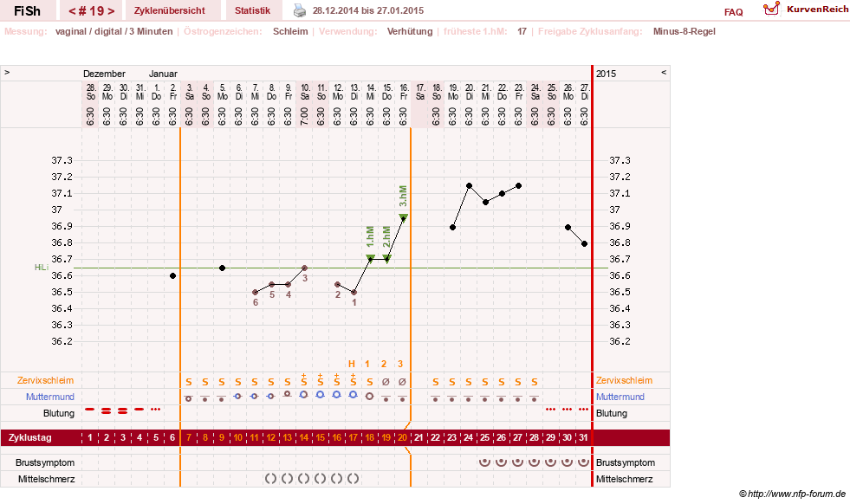Screen dimensions: 850x504
Task: Click the left Zervixschleim row label
Action: coord(46,380)
